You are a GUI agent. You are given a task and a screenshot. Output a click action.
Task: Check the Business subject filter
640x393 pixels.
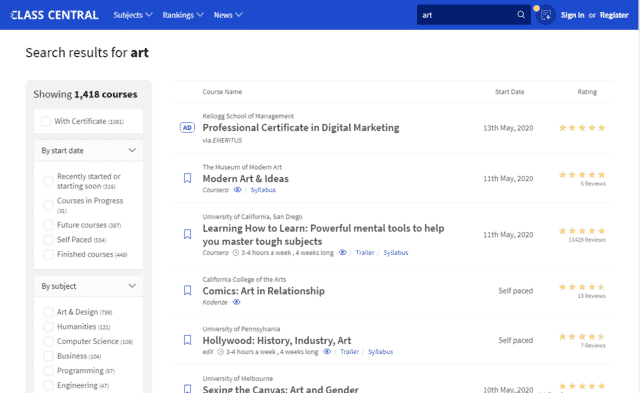click(48, 356)
